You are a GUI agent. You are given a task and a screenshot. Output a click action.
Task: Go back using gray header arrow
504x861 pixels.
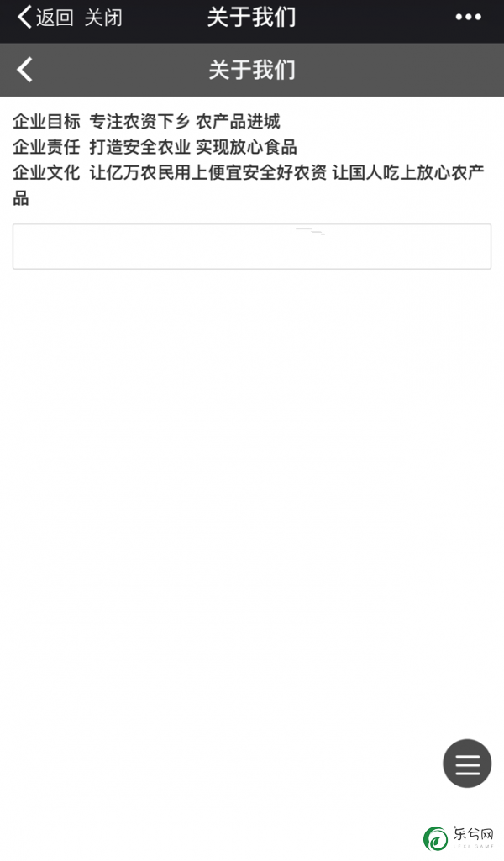pyautogui.click(x=24, y=70)
